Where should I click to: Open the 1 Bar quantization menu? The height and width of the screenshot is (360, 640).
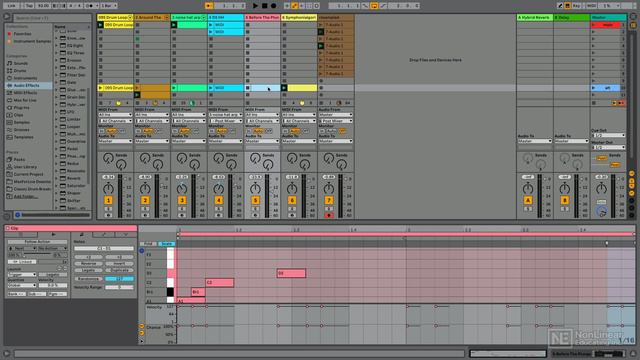(x=109, y=6)
